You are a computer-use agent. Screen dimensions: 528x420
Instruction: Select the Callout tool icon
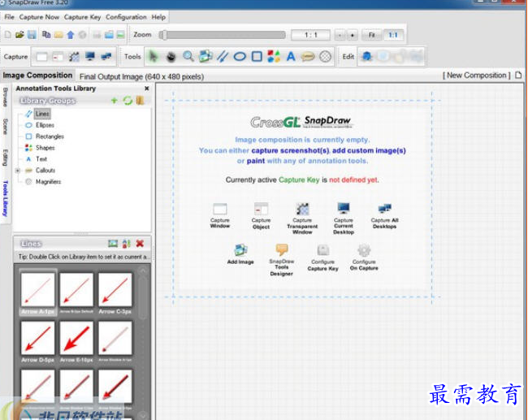click(x=308, y=57)
